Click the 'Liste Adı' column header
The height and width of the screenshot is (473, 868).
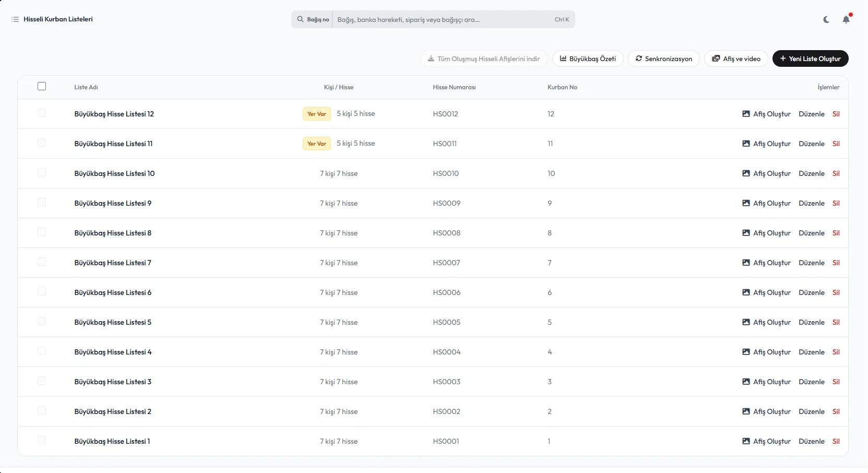86,87
